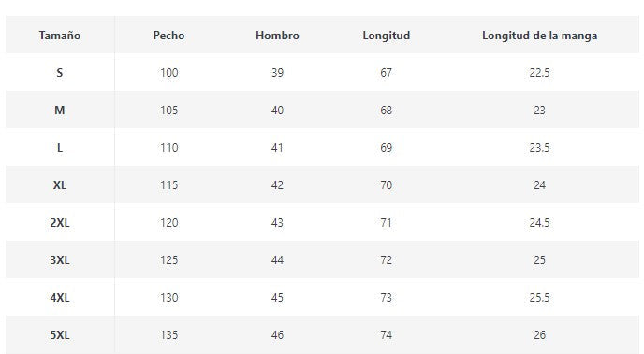Click the Longitud column header
644x354 pixels.
(386, 36)
